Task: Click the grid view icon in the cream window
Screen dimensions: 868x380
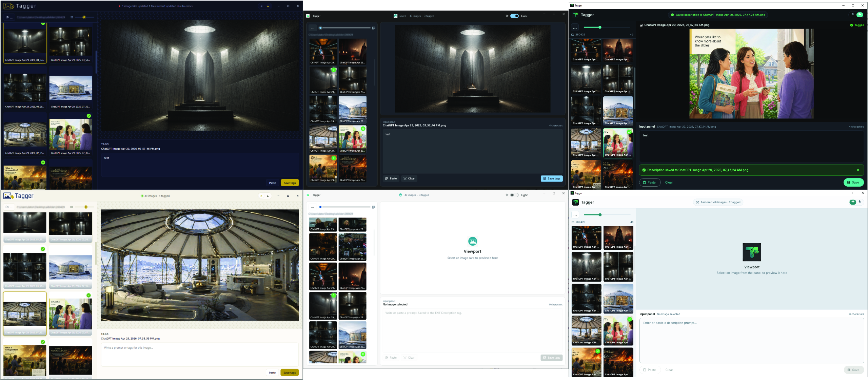Action: click(x=72, y=207)
